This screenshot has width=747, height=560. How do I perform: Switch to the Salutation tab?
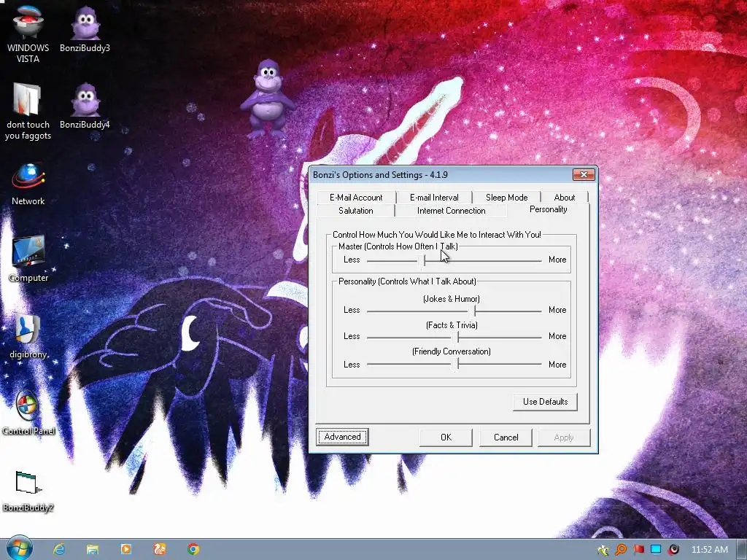tap(356, 211)
